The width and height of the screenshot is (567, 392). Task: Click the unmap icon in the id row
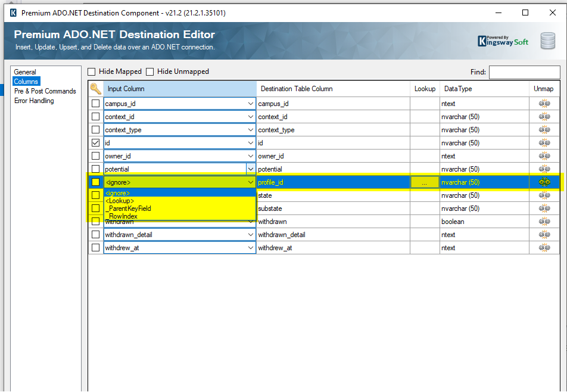click(x=544, y=143)
